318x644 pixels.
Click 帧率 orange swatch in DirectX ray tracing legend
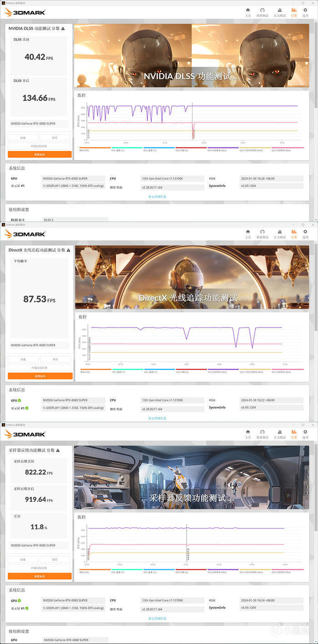point(95,369)
